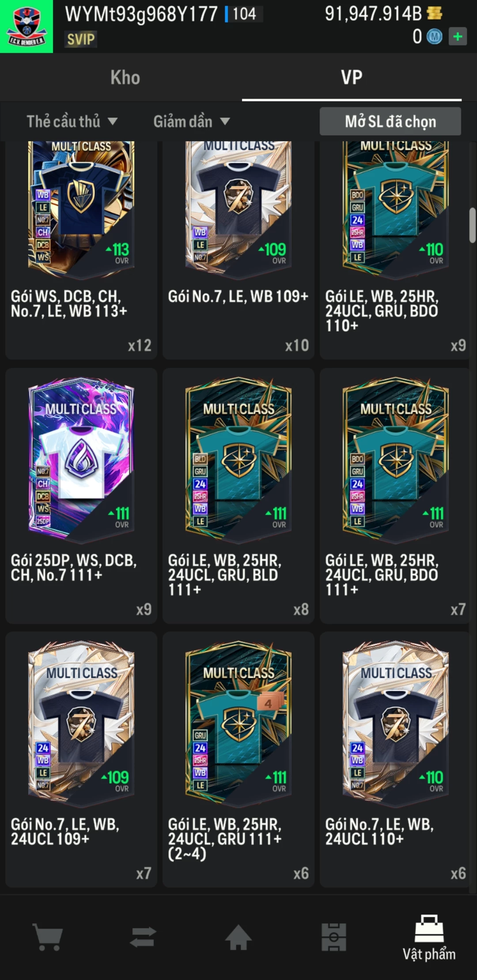Select the VP tab
Viewport: 477px width, 980px height.
[x=352, y=78]
